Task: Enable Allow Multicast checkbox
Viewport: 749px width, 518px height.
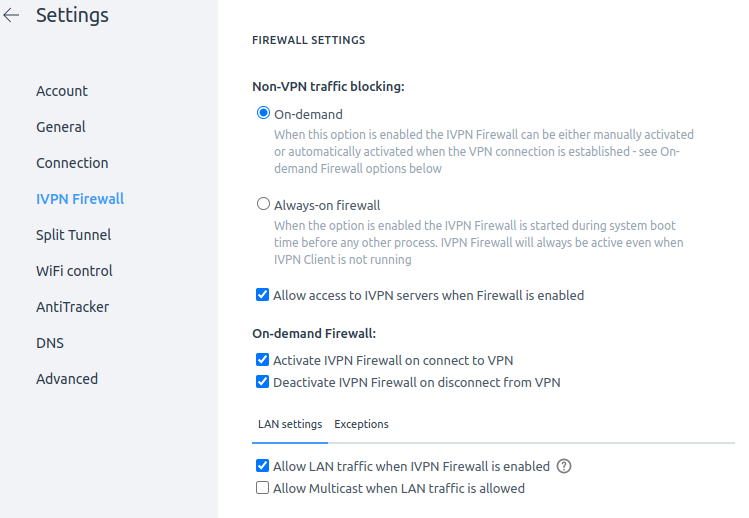Action: 263,488
